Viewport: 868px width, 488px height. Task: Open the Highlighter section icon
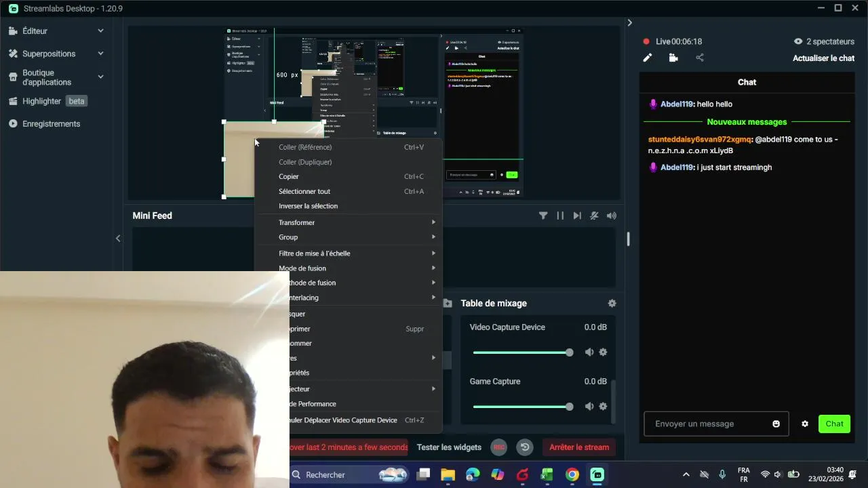pos(13,101)
